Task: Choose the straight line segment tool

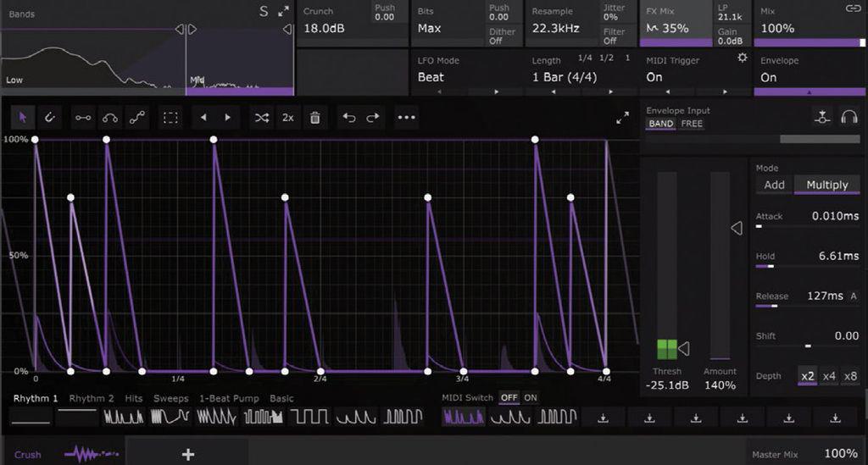Action: point(83,117)
